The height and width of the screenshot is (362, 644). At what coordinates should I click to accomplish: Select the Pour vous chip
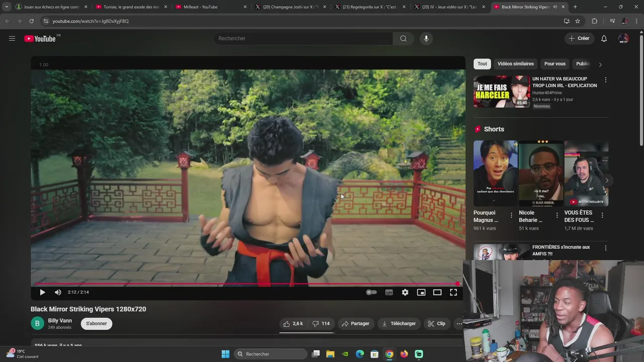555,64
